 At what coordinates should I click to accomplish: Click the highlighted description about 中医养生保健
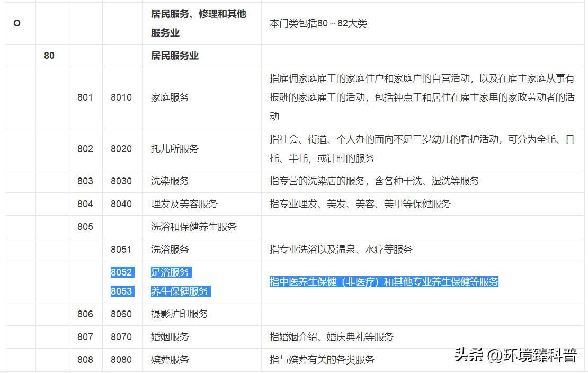(383, 282)
